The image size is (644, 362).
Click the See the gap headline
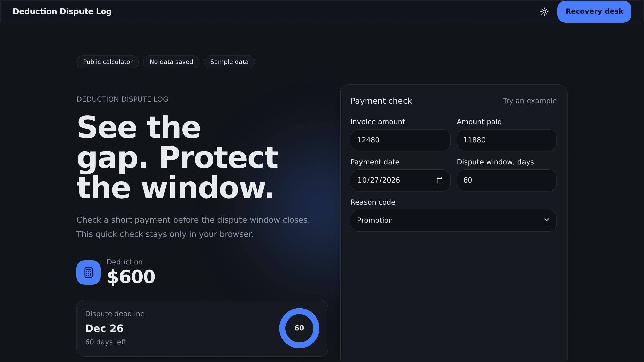[x=177, y=157]
